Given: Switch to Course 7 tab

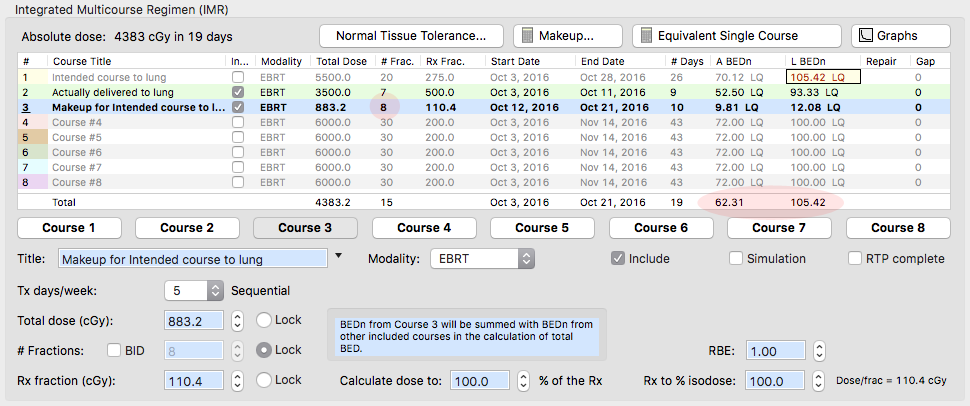Looking at the screenshot, I should click(x=779, y=228).
